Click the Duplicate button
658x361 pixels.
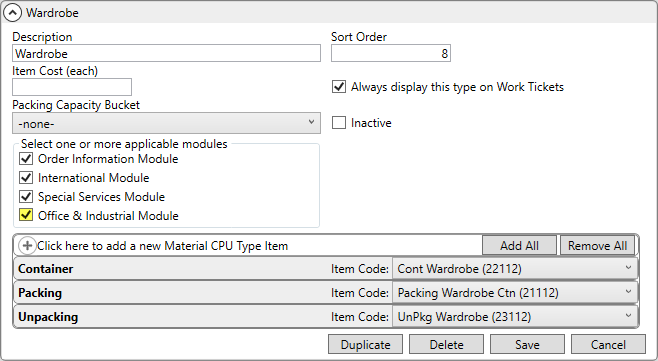click(366, 344)
